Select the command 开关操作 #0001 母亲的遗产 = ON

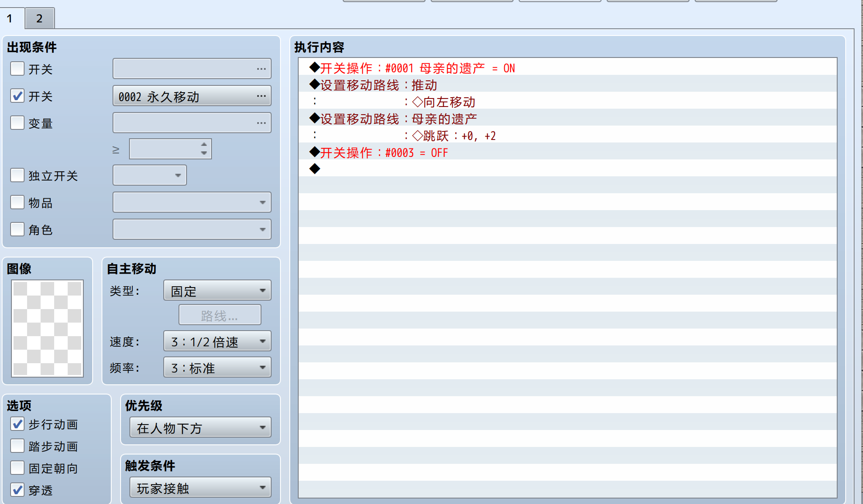tap(567, 67)
